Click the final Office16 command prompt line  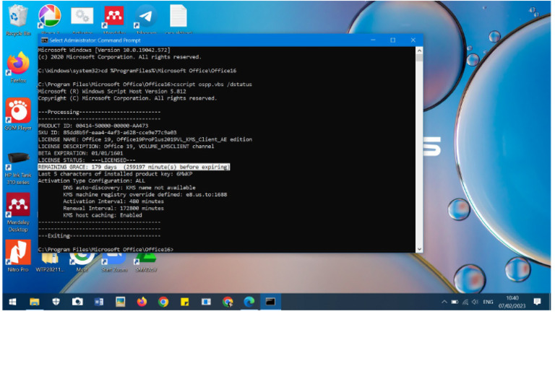click(106, 250)
